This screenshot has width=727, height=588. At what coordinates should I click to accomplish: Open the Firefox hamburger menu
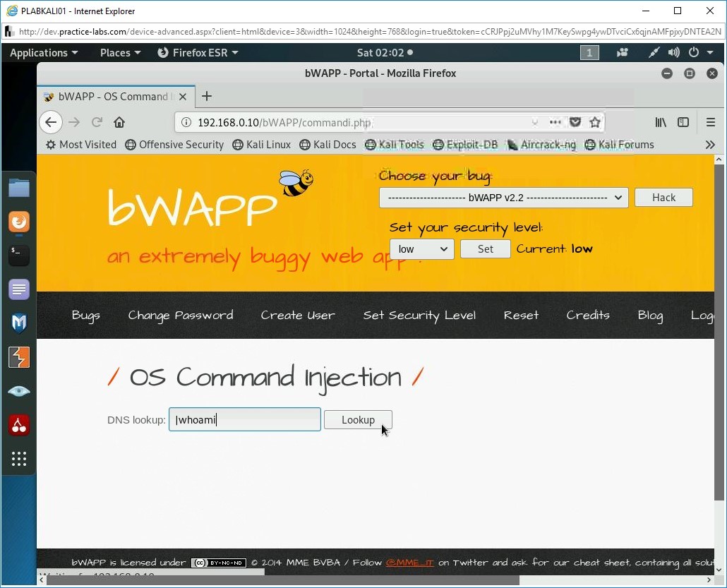711,122
